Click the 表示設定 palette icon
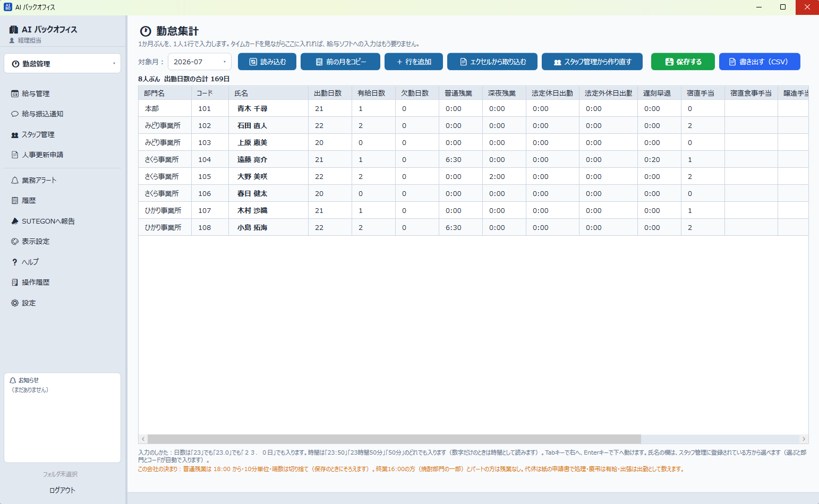This screenshot has height=504, width=819. click(x=15, y=241)
